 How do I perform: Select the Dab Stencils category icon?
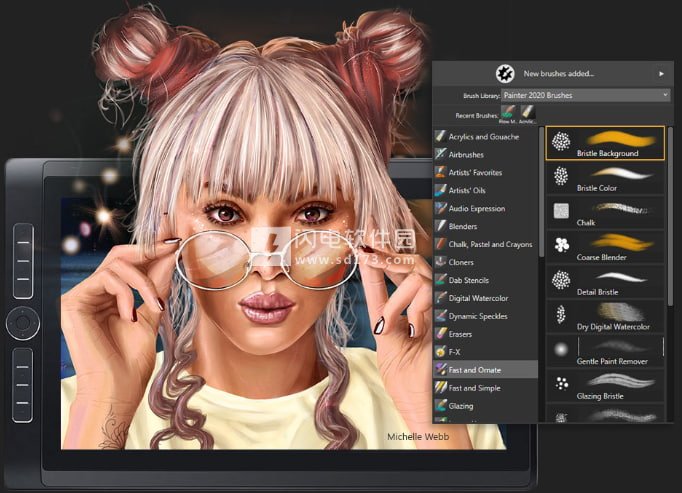click(441, 280)
